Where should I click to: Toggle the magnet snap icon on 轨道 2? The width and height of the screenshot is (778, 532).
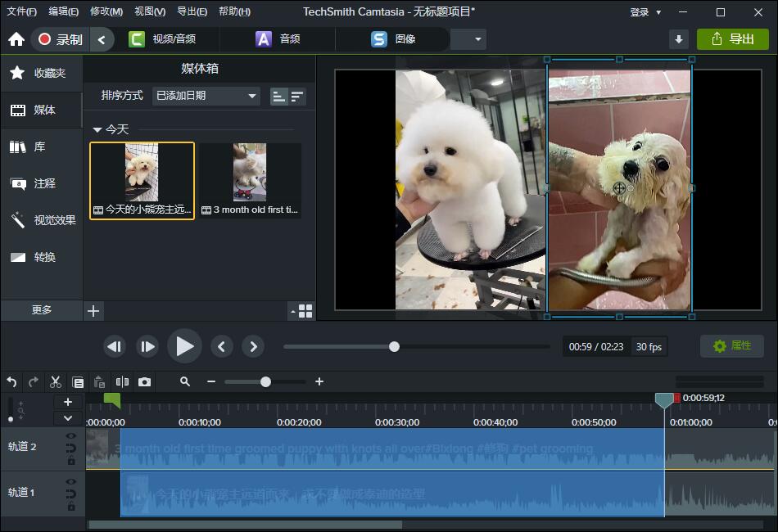[71, 449]
